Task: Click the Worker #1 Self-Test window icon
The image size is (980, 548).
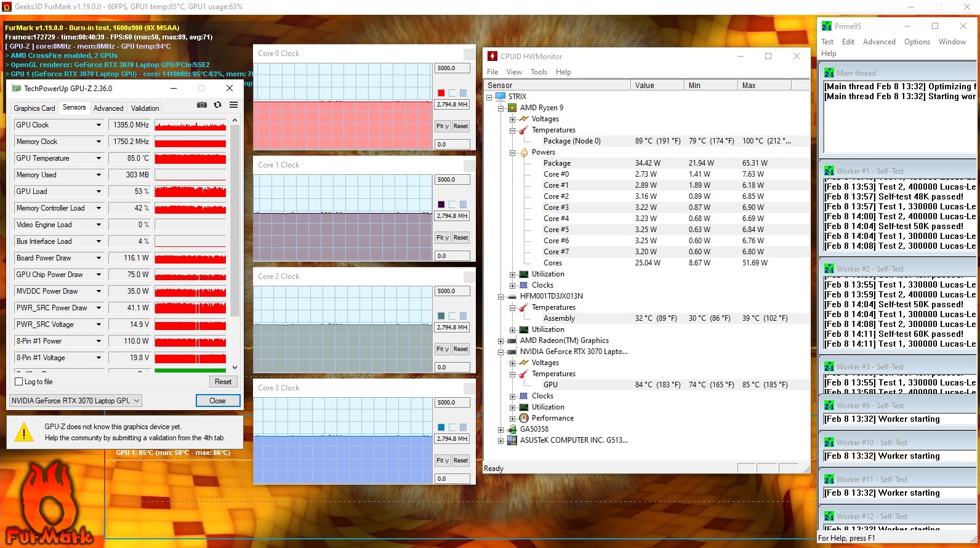Action: point(829,171)
